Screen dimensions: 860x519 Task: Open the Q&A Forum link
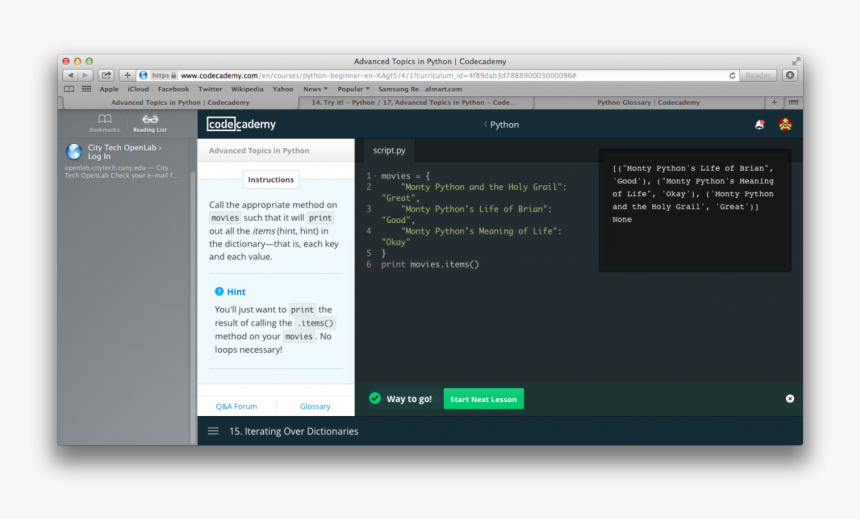pos(236,406)
